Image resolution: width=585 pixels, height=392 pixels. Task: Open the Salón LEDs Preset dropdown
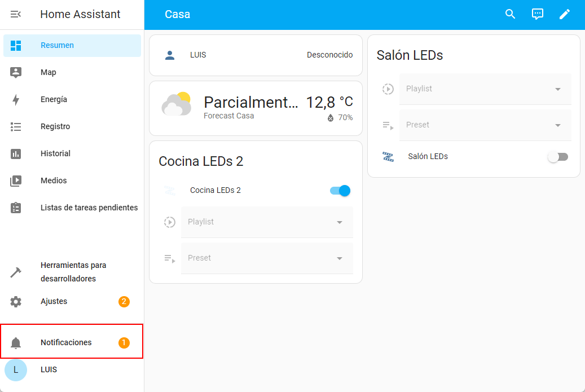485,125
